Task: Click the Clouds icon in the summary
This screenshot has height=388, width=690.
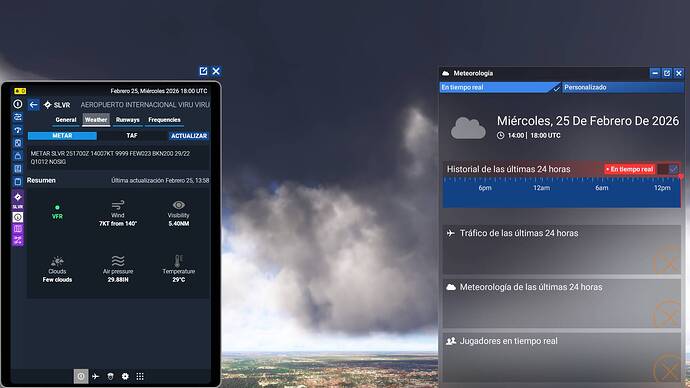Action: 57,261
